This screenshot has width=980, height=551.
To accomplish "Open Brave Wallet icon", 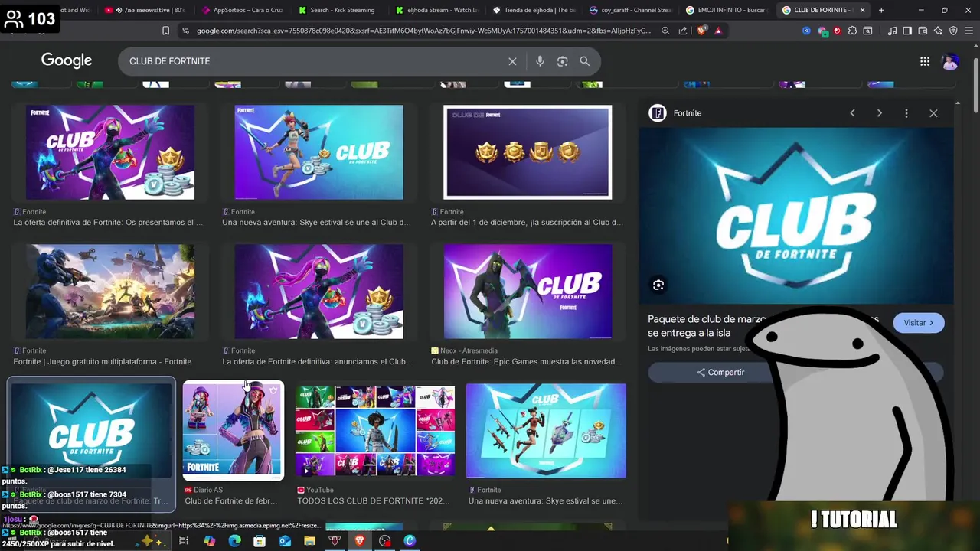I will [x=923, y=31].
